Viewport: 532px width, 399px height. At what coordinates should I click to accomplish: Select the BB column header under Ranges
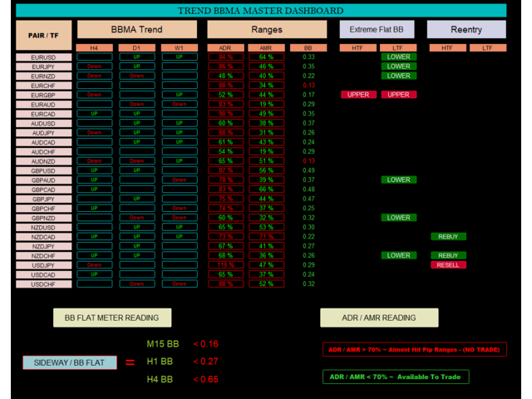308,48
